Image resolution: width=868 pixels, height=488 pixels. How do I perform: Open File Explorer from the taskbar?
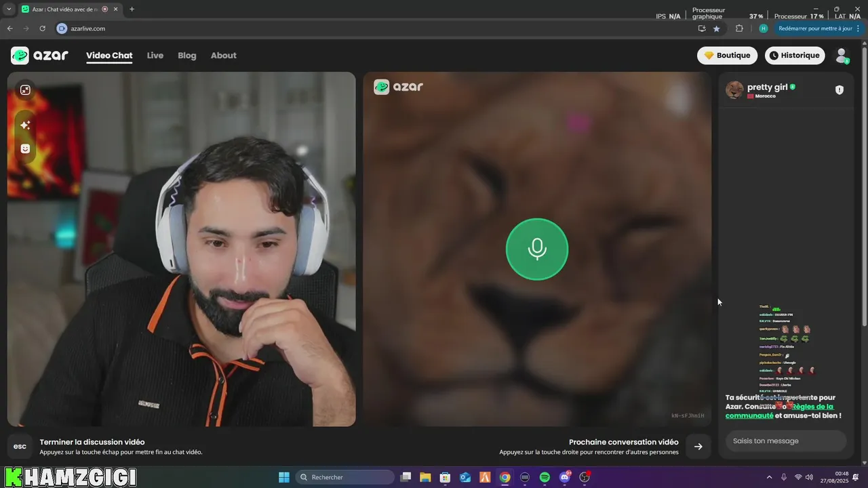click(425, 477)
